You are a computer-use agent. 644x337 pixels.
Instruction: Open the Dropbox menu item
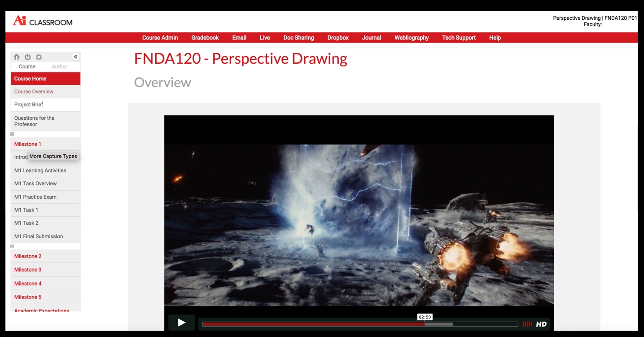[338, 38]
